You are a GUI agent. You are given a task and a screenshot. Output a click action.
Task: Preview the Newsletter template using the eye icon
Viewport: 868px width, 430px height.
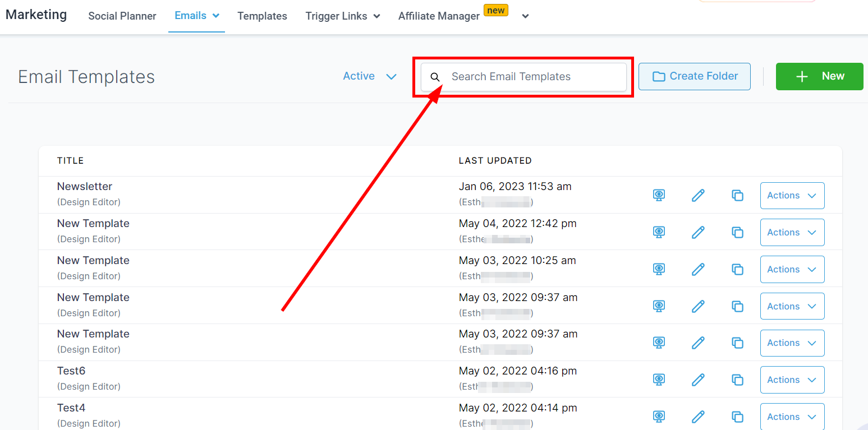tap(659, 195)
